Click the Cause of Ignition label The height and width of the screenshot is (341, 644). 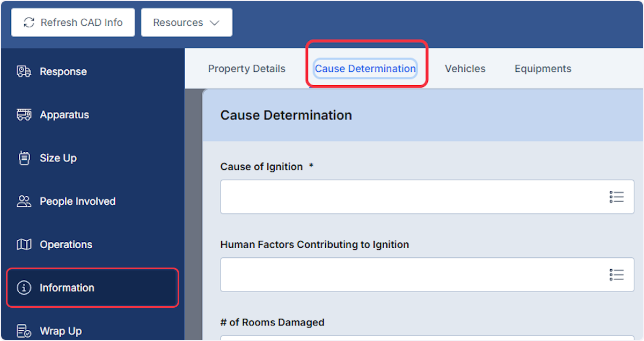click(x=262, y=167)
